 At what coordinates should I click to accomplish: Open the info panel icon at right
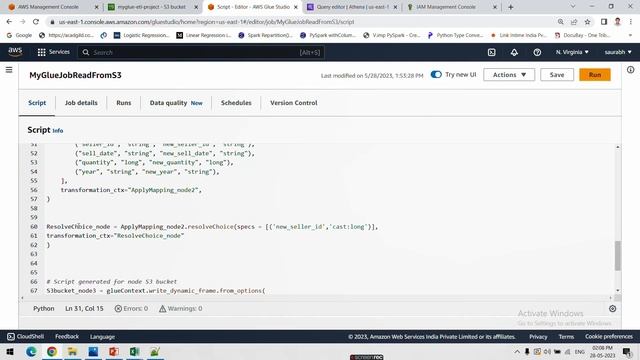[x=631, y=70]
